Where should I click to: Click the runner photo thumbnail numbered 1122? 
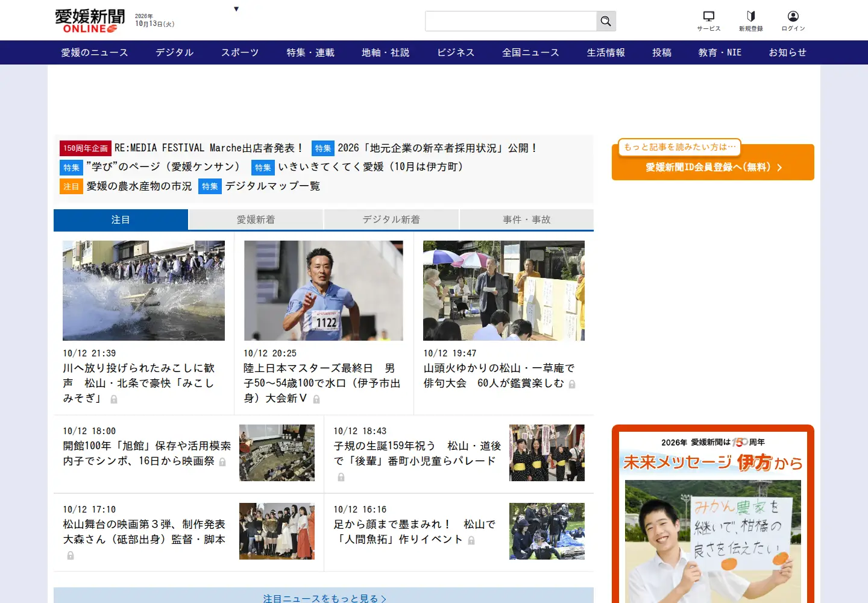[324, 291]
